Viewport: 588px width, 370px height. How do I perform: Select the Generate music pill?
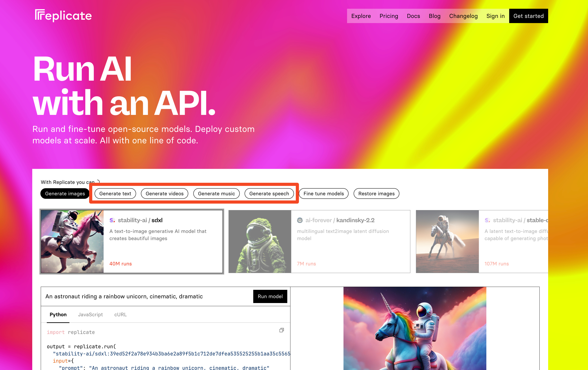(216, 194)
